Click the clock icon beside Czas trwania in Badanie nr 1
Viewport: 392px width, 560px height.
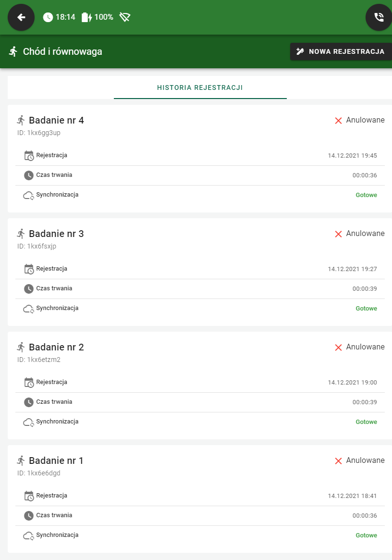(29, 515)
